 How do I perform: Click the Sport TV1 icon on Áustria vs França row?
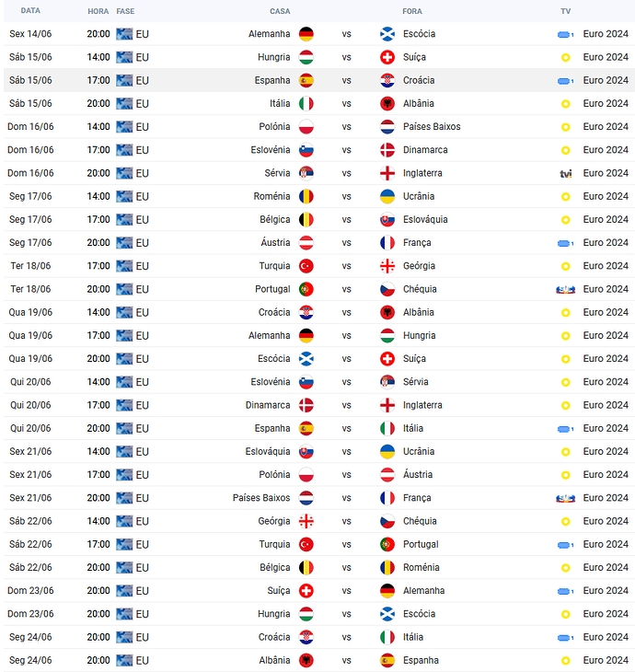(565, 243)
